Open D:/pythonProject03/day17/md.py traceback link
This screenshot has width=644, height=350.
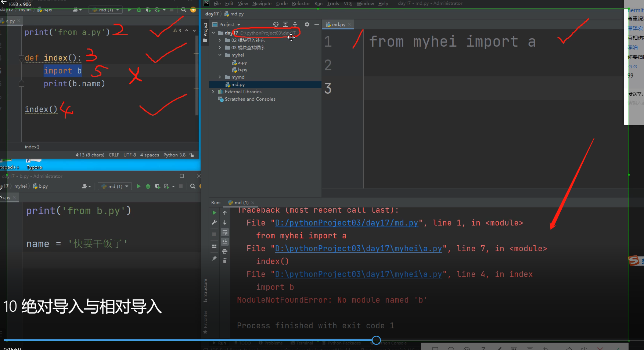pyautogui.click(x=346, y=223)
